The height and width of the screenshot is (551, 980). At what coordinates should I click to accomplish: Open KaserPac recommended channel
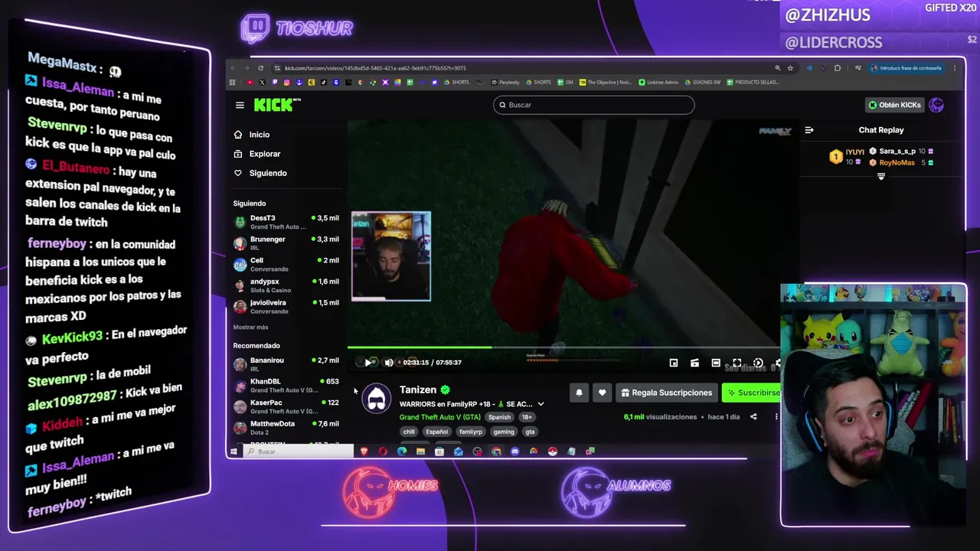tap(286, 406)
